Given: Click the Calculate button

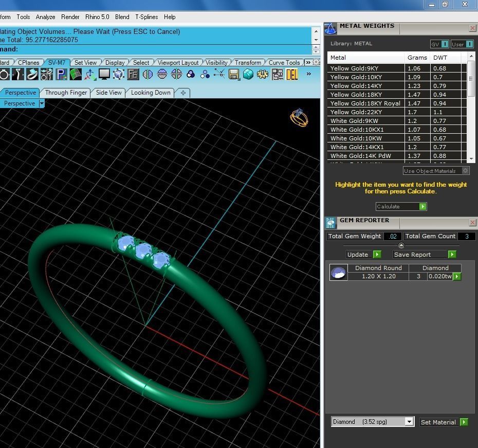Looking at the screenshot, I should [x=401, y=206].
